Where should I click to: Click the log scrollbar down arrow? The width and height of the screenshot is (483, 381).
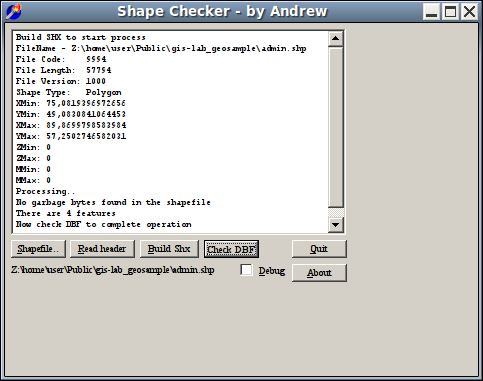point(336,225)
